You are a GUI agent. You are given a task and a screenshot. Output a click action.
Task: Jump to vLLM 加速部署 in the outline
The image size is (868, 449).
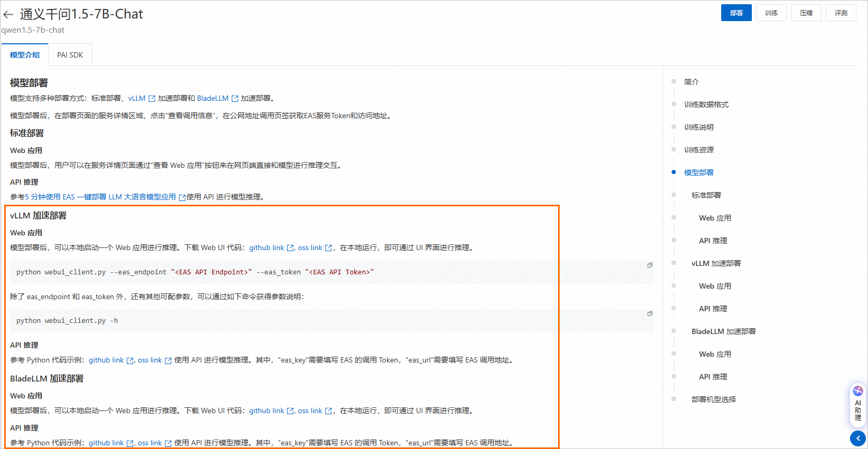tap(716, 263)
